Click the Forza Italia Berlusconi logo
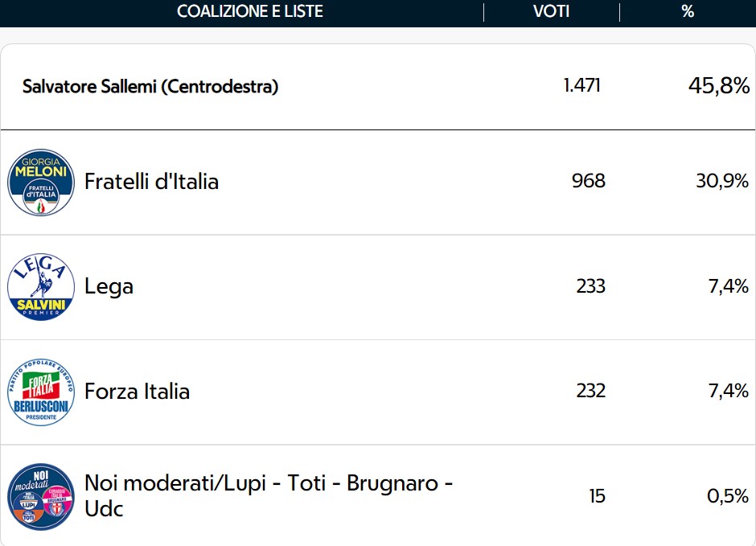 coord(41,392)
